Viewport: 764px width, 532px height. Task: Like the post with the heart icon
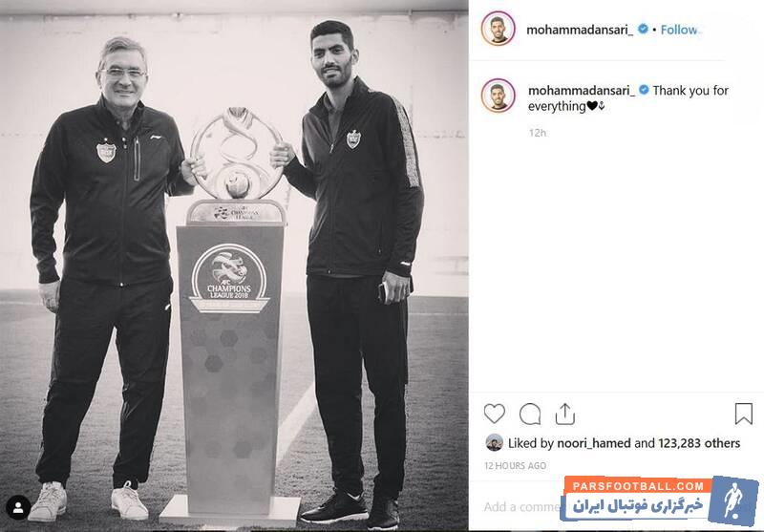tap(494, 415)
